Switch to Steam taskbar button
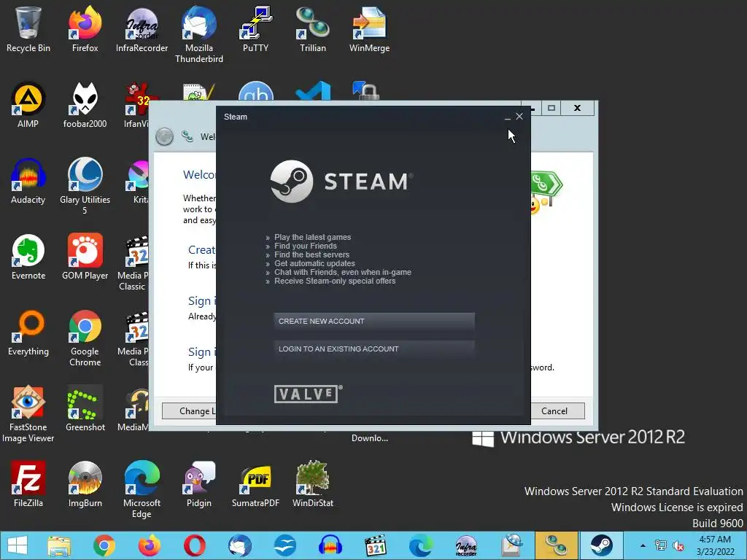The width and height of the screenshot is (747, 560). pyautogui.click(x=601, y=545)
